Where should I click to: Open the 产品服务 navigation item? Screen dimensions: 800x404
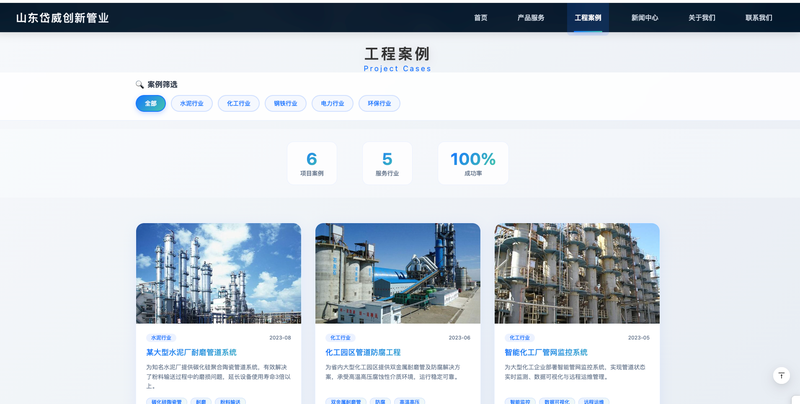(x=531, y=18)
